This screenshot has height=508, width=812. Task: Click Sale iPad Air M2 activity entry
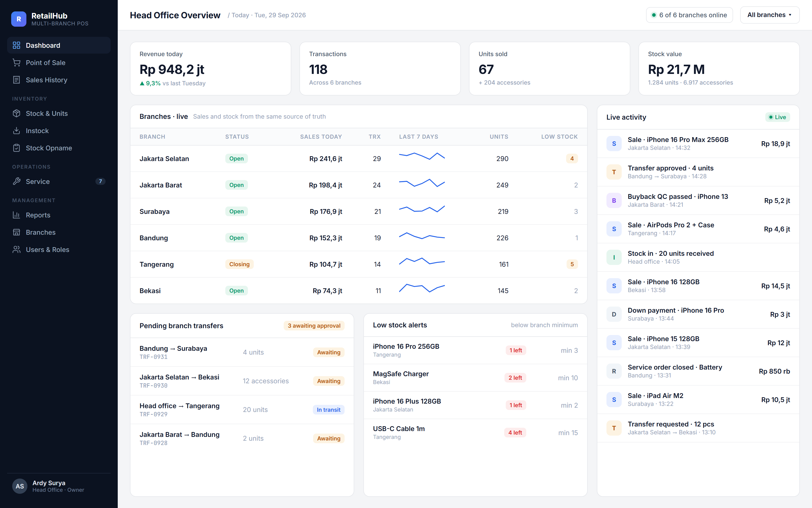[x=698, y=400]
